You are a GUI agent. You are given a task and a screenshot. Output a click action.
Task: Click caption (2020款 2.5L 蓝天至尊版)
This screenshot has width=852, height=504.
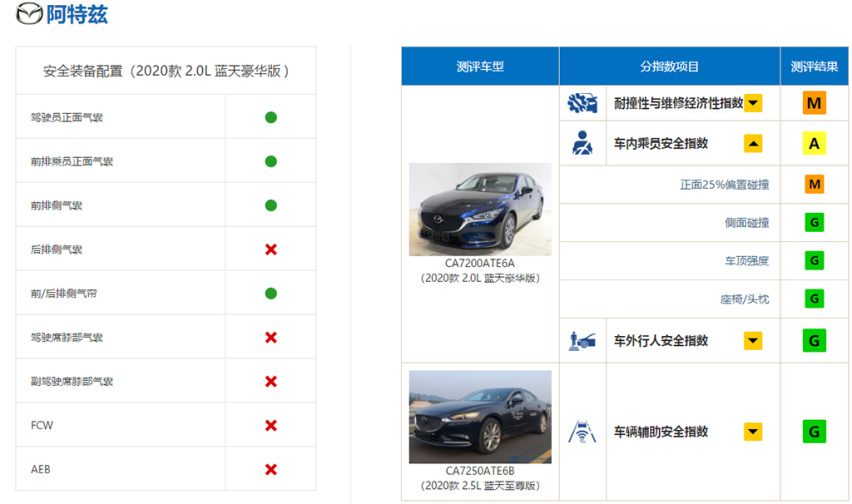coord(480,486)
